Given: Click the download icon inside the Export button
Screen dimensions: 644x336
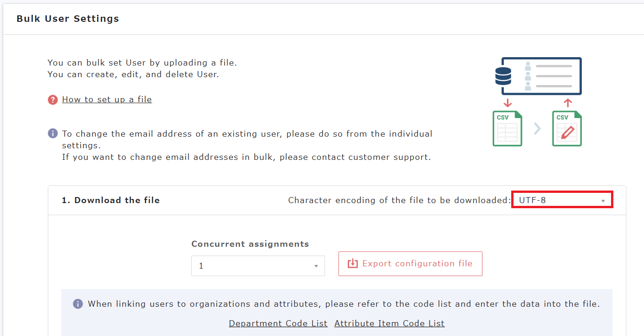Looking at the screenshot, I should tap(353, 264).
